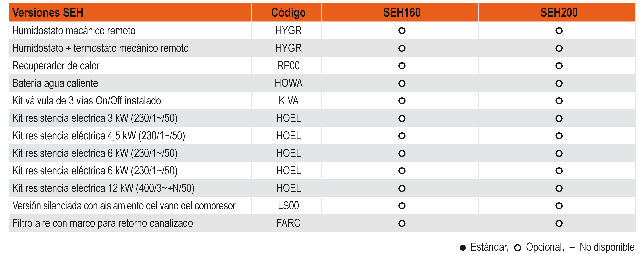Click the SEH160 circle for 12 kW resistencia

click(402, 188)
